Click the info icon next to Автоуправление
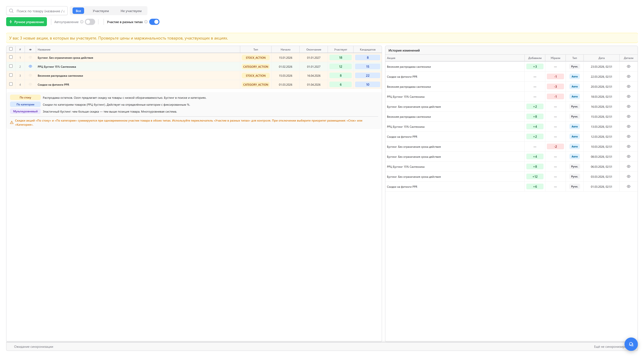The image size is (644, 357). click(x=82, y=22)
